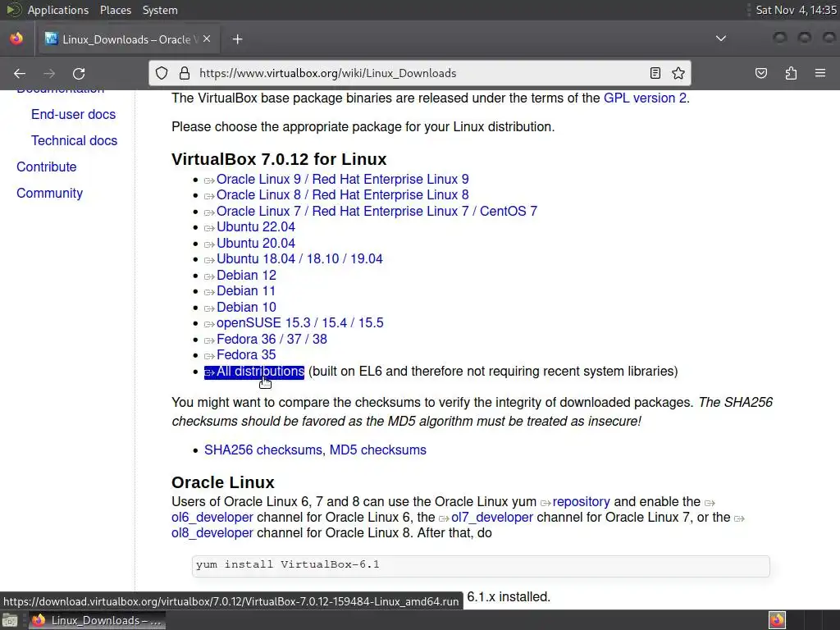The image size is (840, 630).
Task: Go back with the browser back arrow
Action: [x=20, y=73]
